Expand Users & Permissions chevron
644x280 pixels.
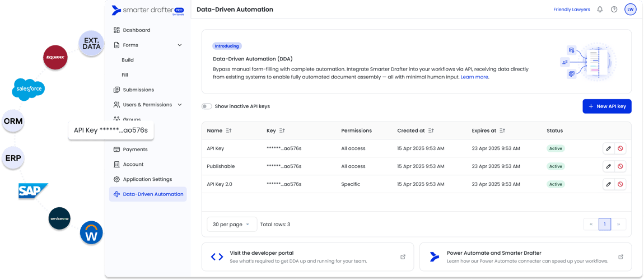tap(180, 105)
